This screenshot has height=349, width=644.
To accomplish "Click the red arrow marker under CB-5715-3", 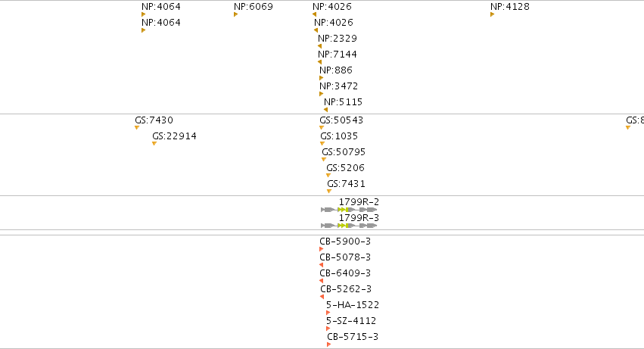I will 328,344.
